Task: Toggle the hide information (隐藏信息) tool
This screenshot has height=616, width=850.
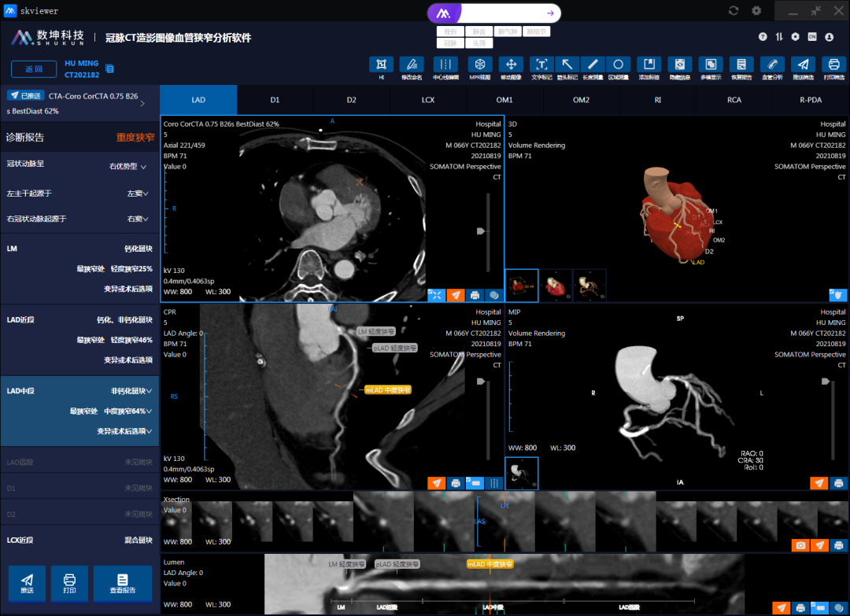Action: tap(679, 65)
